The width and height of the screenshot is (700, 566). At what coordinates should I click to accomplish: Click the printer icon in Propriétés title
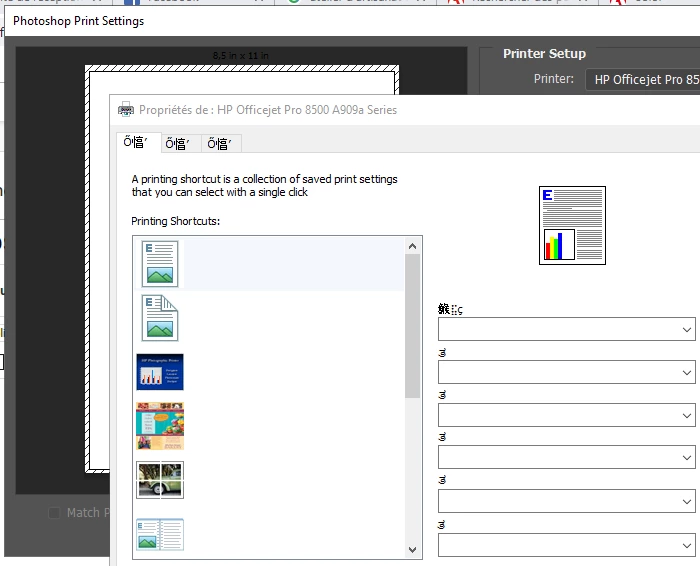coord(126,109)
